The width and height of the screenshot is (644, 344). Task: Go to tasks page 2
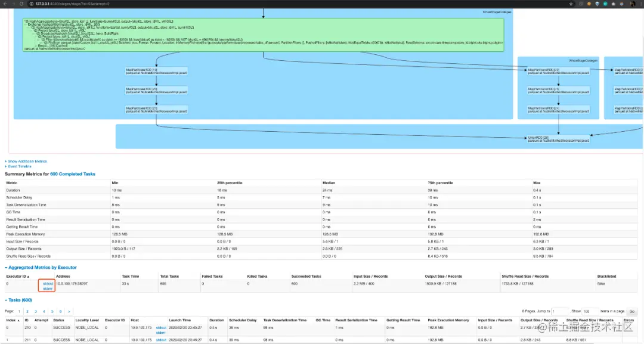pyautogui.click(x=27, y=312)
